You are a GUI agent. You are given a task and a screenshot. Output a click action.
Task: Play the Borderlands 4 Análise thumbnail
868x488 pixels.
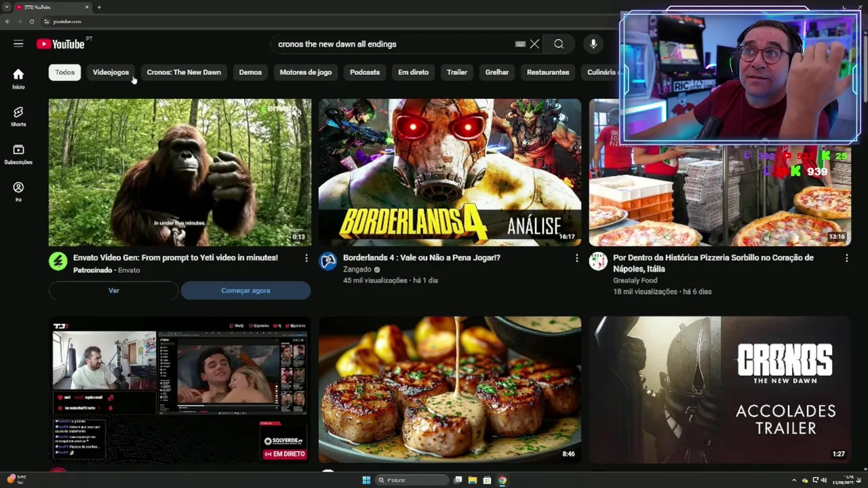pos(450,172)
